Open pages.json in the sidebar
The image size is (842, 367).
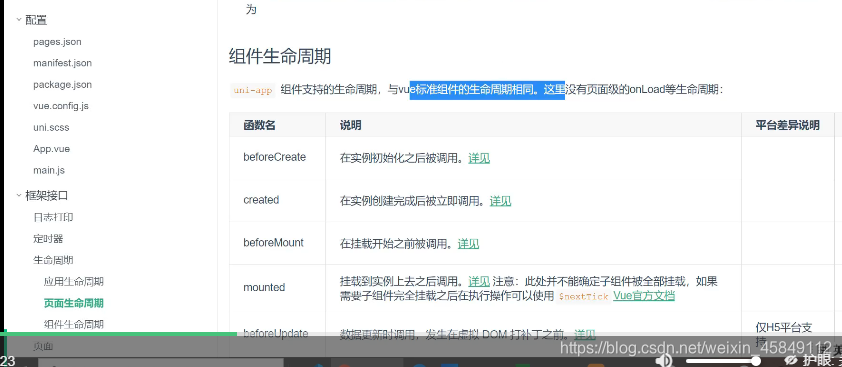[x=57, y=41]
